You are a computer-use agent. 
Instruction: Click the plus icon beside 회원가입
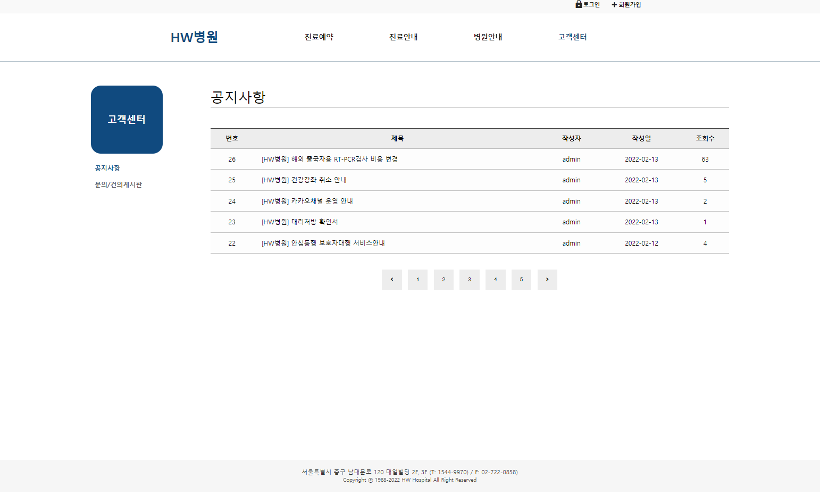click(613, 5)
